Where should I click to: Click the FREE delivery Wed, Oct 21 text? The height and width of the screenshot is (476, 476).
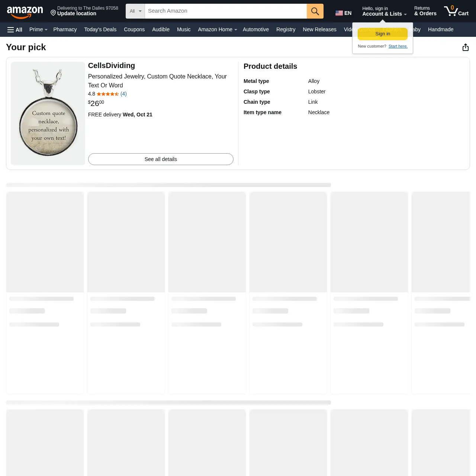click(x=120, y=115)
